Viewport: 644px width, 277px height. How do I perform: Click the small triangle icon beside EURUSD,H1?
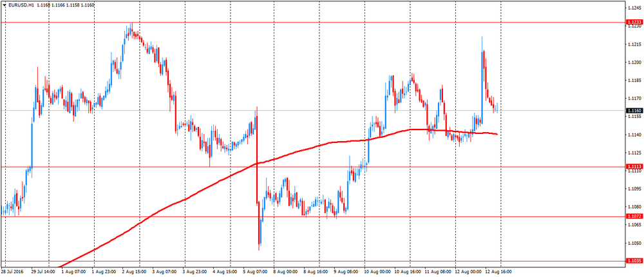tap(5, 5)
